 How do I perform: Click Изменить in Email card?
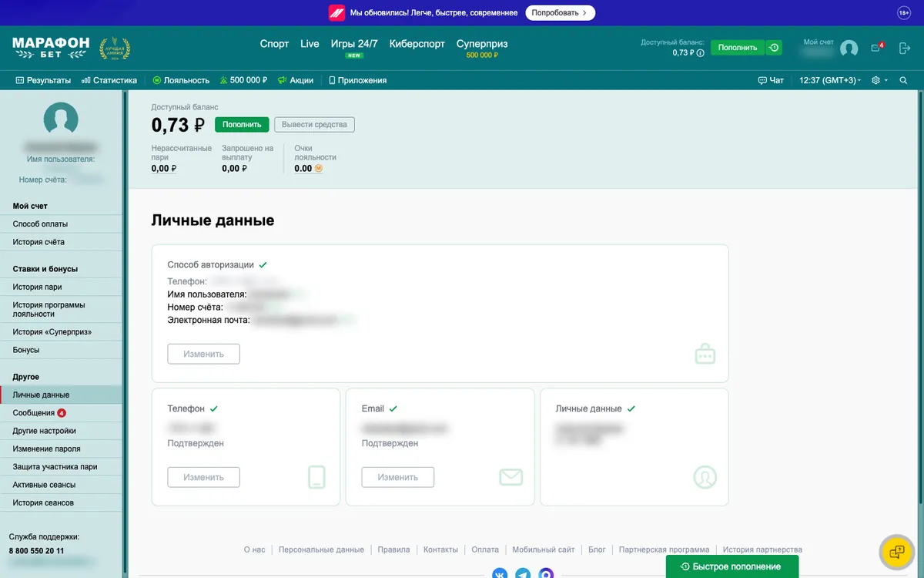click(x=397, y=477)
